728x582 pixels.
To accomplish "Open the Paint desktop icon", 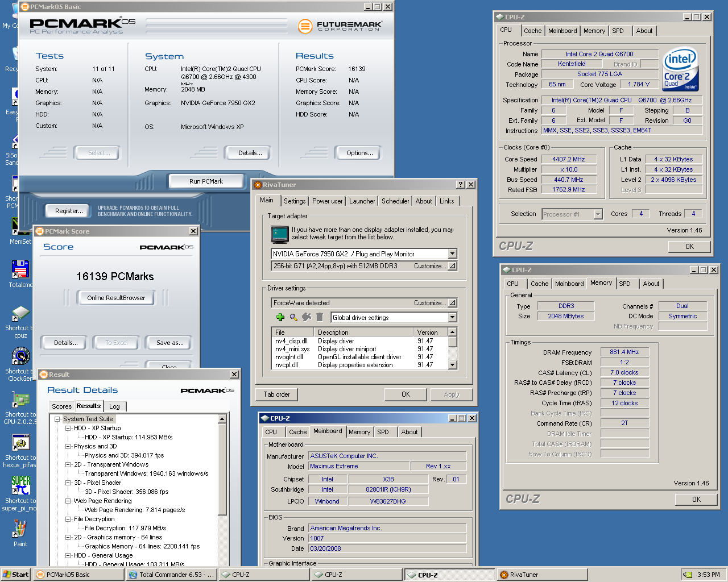I will tap(20, 529).
